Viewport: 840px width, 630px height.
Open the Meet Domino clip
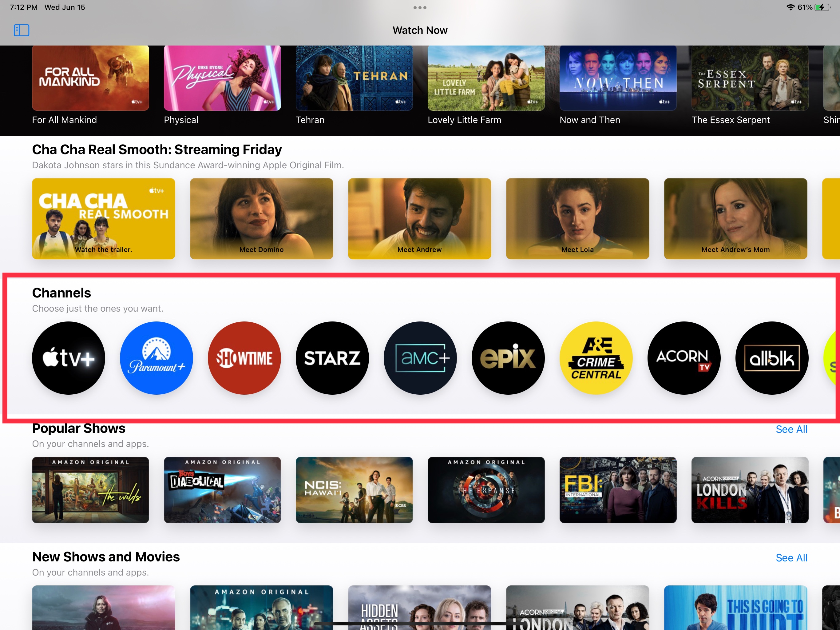(261, 219)
